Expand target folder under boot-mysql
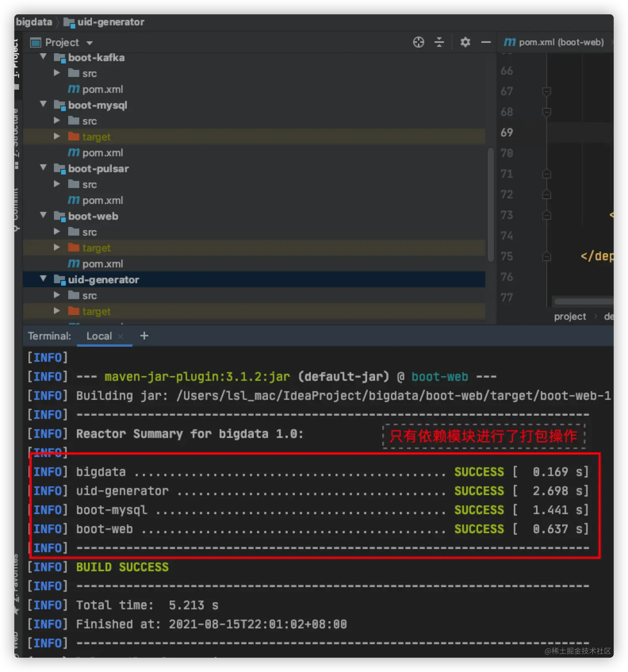Image resolution: width=628 pixels, height=672 pixels. (x=57, y=136)
